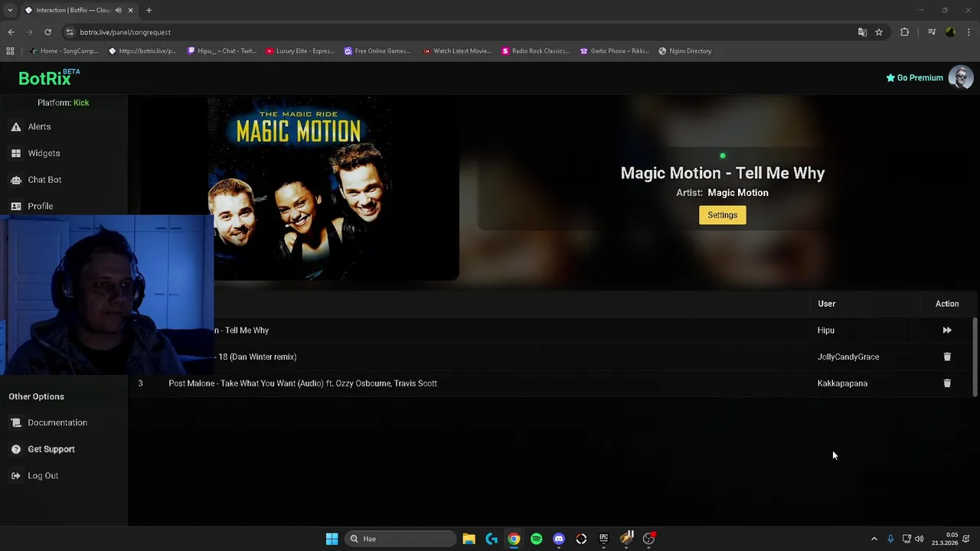Click the user name Hipu

[x=825, y=331]
